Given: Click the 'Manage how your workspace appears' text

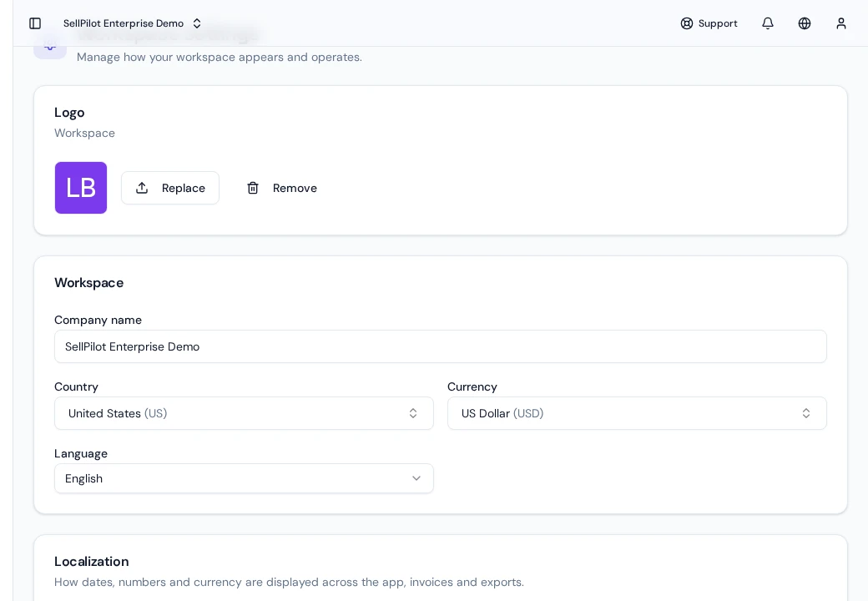Looking at the screenshot, I should (x=220, y=57).
